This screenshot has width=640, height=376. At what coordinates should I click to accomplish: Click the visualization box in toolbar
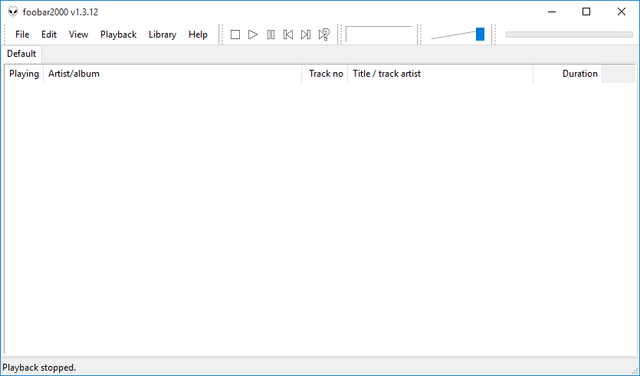click(379, 34)
